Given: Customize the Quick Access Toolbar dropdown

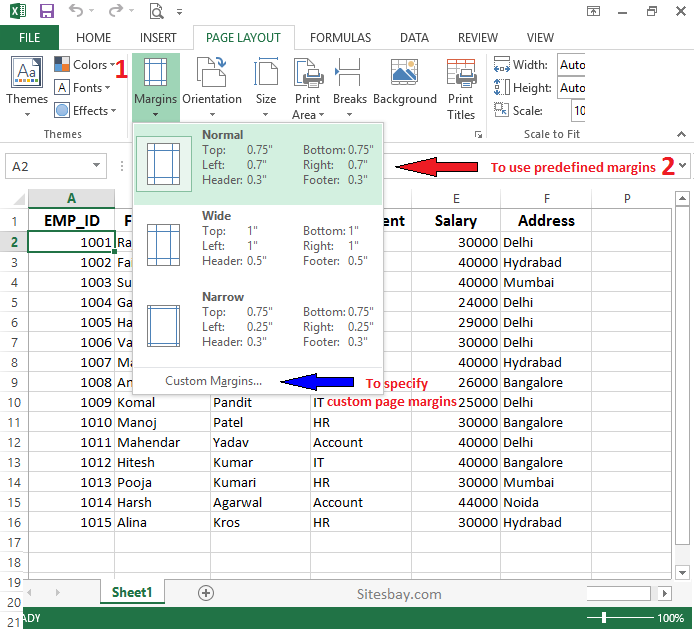Looking at the screenshot, I should 179,12.
